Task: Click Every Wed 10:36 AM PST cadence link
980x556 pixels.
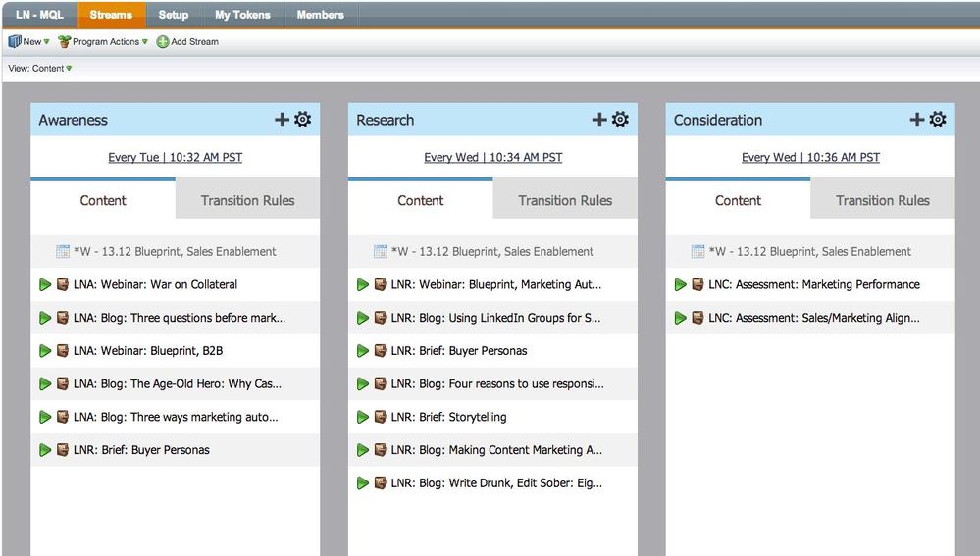Action: tap(810, 157)
